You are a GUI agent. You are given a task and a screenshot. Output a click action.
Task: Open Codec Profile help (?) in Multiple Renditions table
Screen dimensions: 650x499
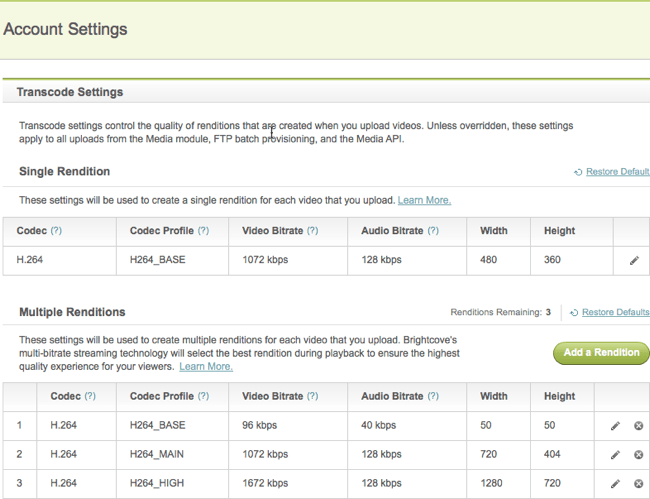(x=203, y=396)
